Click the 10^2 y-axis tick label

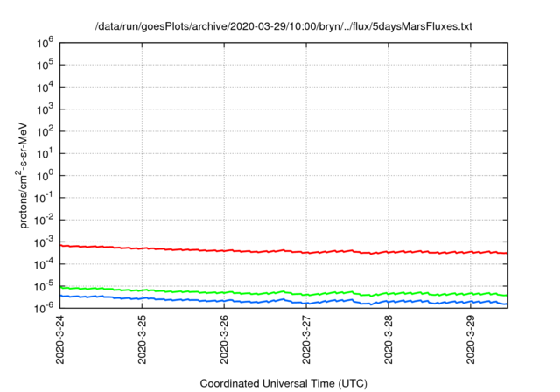[45, 131]
